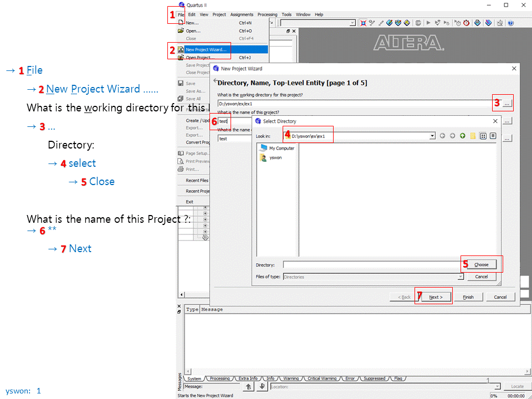Viewport: 532px width, 399px height.
Task: Click Finish in New Project Wizard
Action: pyautogui.click(x=468, y=297)
